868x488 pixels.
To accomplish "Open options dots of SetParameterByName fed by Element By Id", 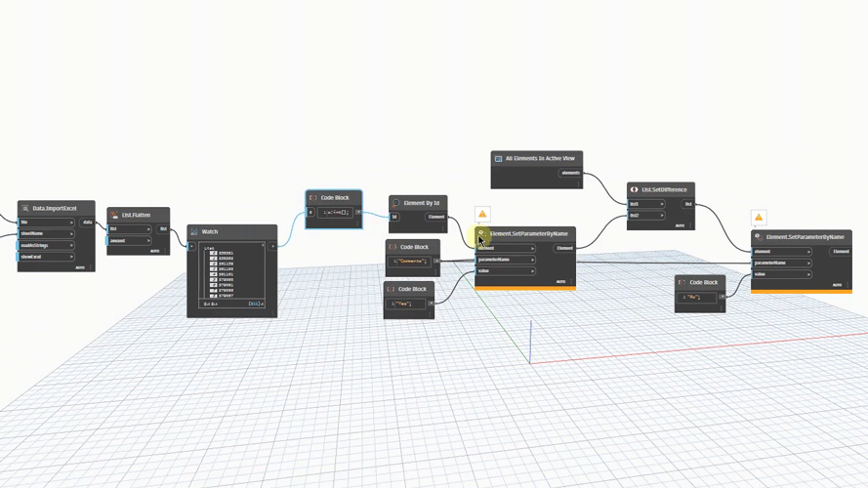I will click(571, 282).
